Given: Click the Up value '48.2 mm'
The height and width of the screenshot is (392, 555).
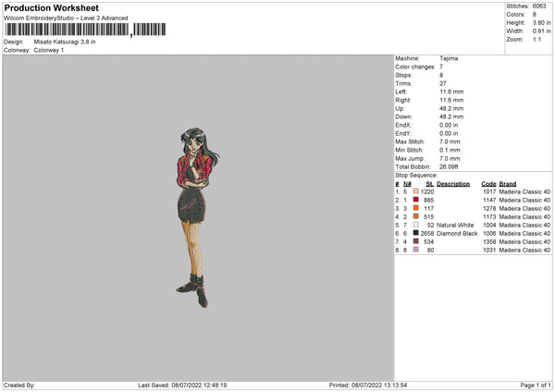Looking at the screenshot, I should (451, 108).
